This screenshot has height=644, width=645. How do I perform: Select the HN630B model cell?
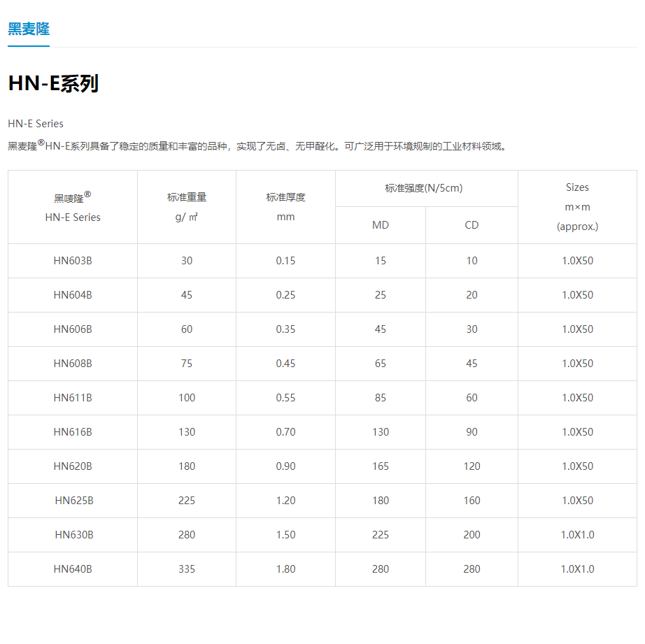tap(74, 535)
